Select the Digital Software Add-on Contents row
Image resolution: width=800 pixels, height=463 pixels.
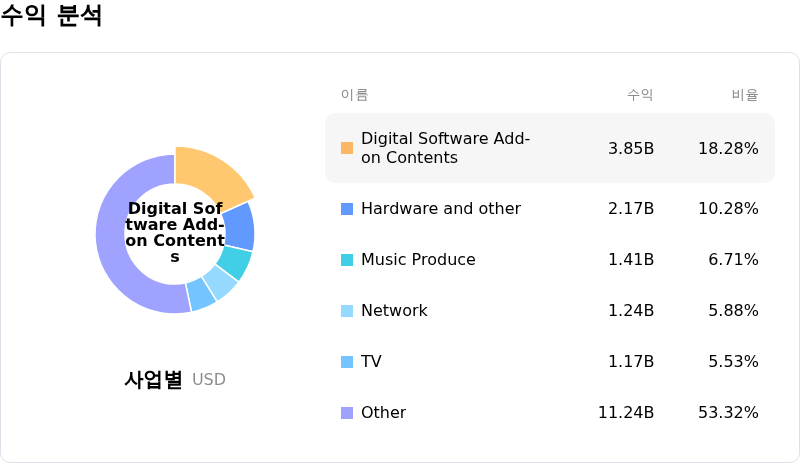(549, 148)
